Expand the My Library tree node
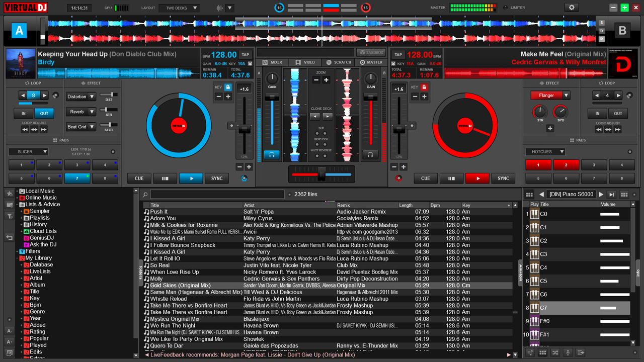The width and height of the screenshot is (644, 362). click(17, 258)
